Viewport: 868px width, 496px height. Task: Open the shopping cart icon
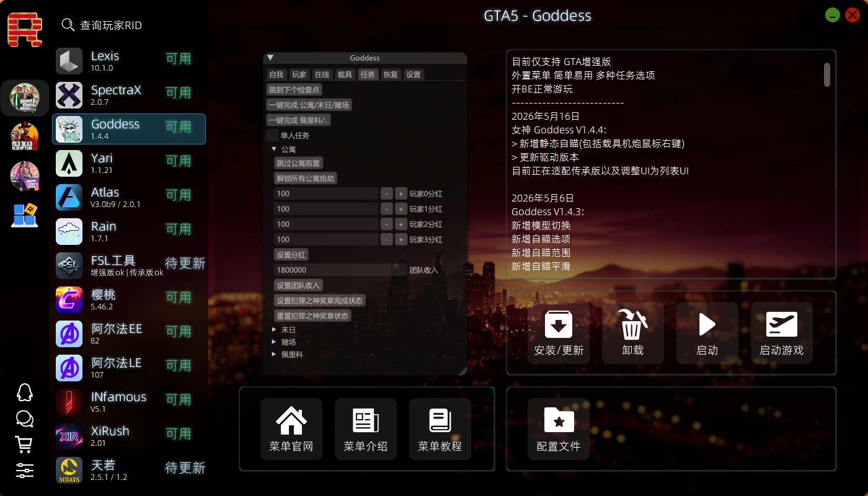[24, 445]
